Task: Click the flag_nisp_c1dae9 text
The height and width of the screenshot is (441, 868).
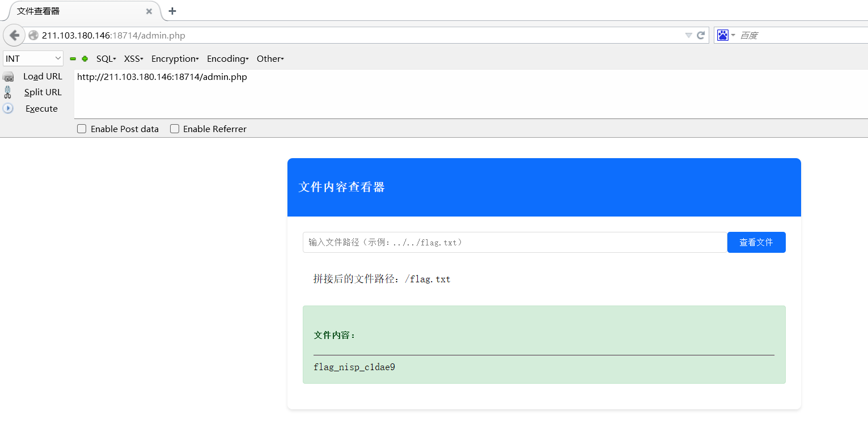Action: (354, 367)
